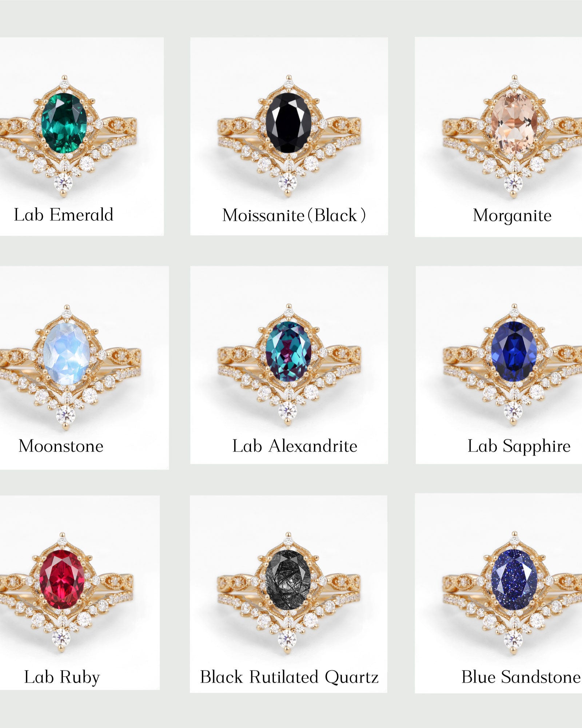582x728 pixels.
Task: Click the Black Rutilated Quartz label
Action: pos(289,677)
